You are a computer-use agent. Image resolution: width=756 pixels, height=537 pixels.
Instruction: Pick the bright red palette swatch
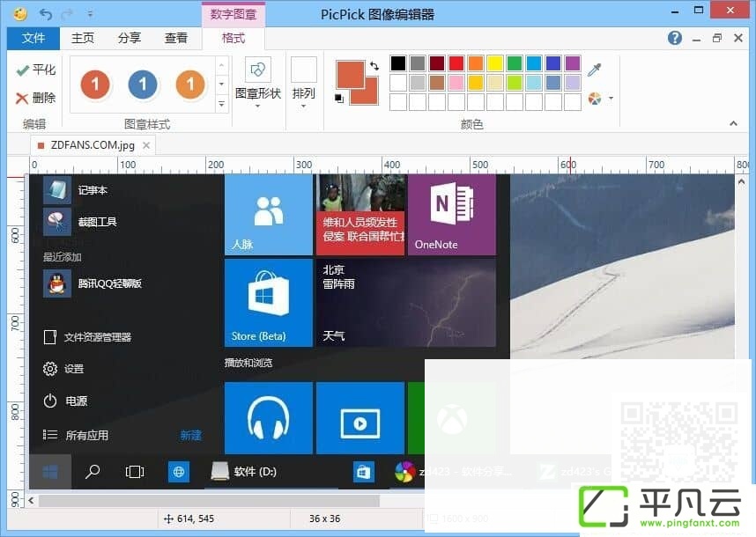tap(456, 63)
